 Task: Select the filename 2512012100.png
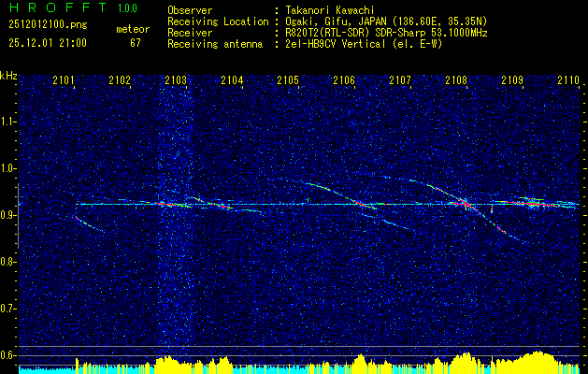click(x=48, y=25)
